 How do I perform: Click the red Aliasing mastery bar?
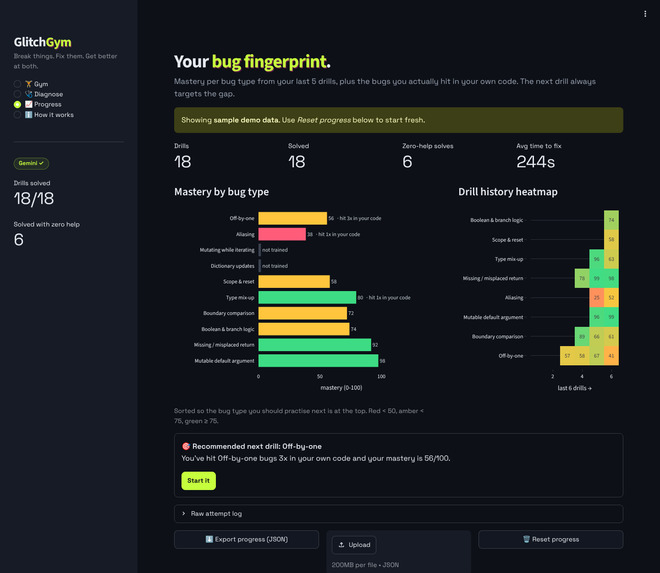tap(282, 234)
